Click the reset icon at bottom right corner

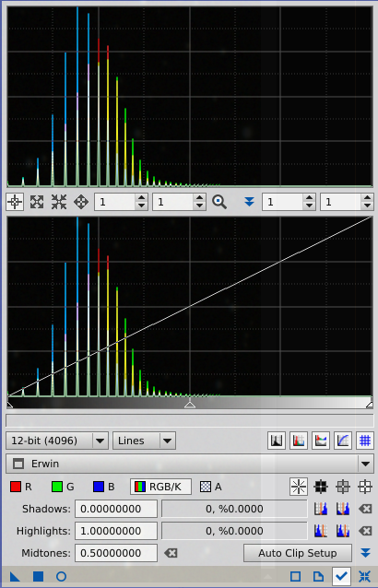tap(364, 576)
